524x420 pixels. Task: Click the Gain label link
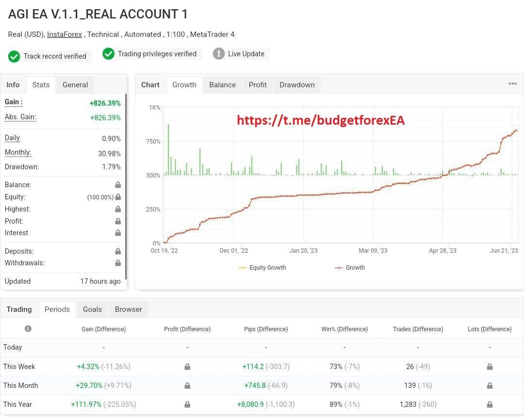14,102
